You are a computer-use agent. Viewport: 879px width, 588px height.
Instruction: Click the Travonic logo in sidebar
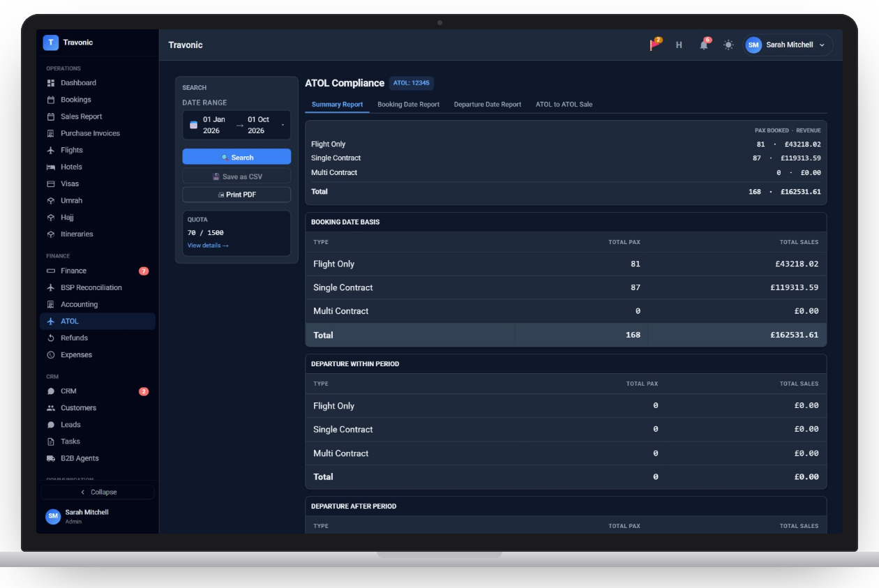pyautogui.click(x=50, y=43)
